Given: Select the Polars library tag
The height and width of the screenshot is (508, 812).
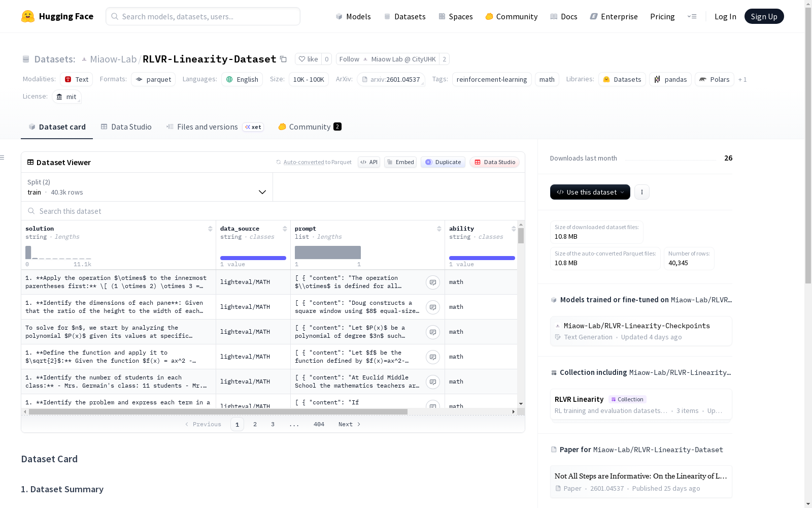Looking at the screenshot, I should 715,80.
